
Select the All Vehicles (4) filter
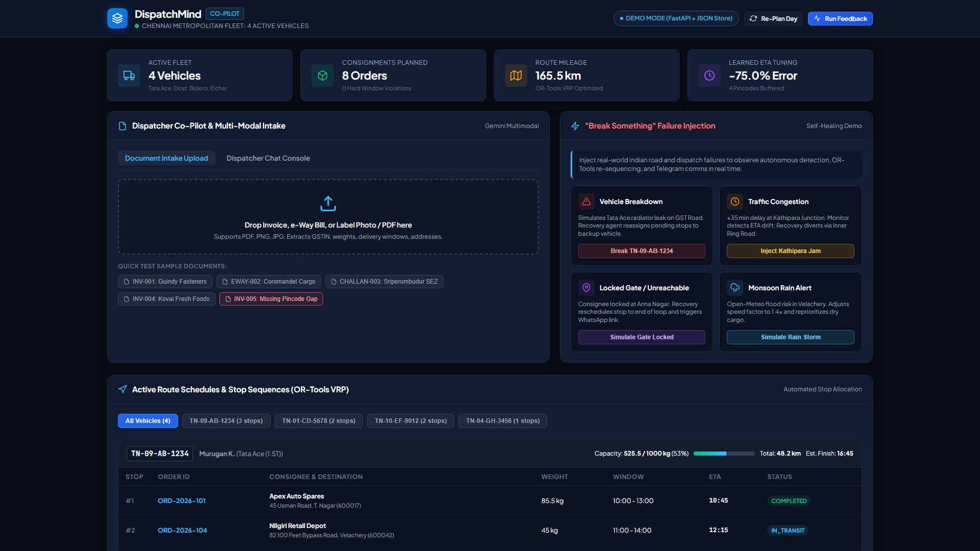pos(148,421)
